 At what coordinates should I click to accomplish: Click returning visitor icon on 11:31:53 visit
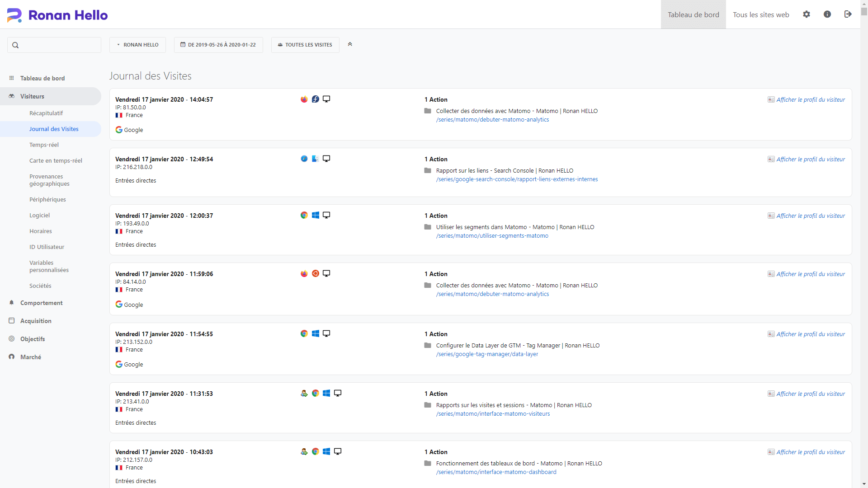[x=304, y=394]
